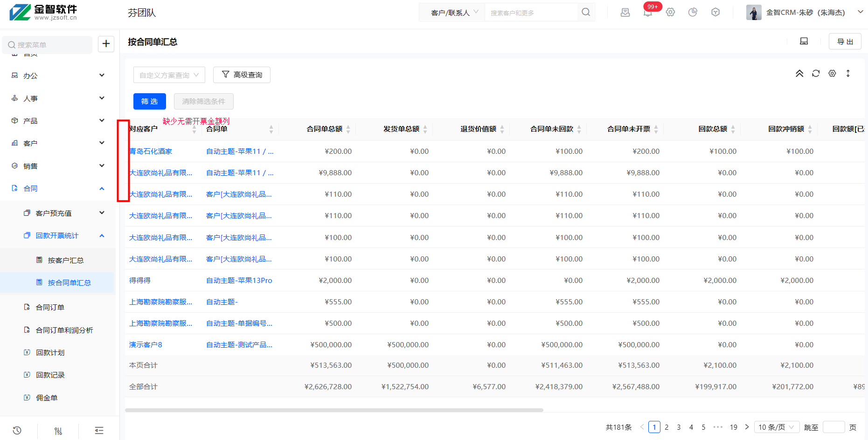Click the search magnifier icon in header
The height and width of the screenshot is (440, 868).
tap(586, 13)
